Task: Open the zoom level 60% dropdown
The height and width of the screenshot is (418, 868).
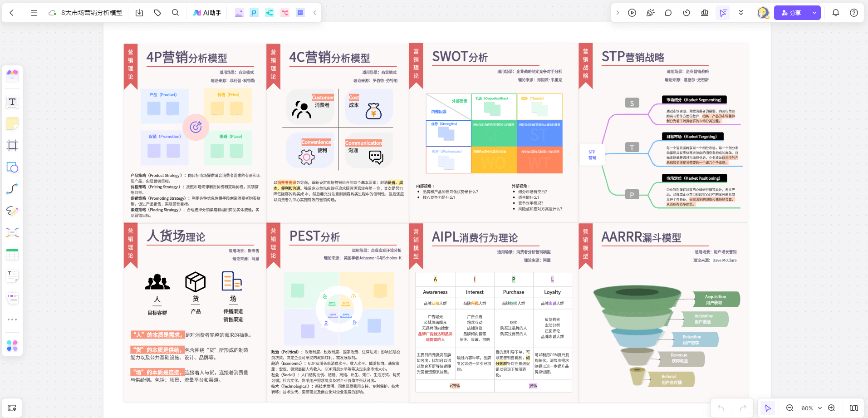Action: [810, 408]
